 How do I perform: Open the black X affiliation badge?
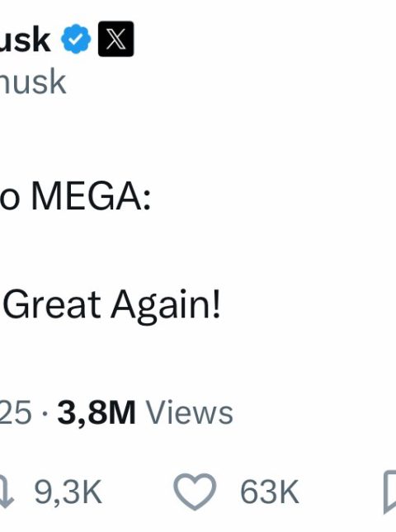click(x=116, y=39)
